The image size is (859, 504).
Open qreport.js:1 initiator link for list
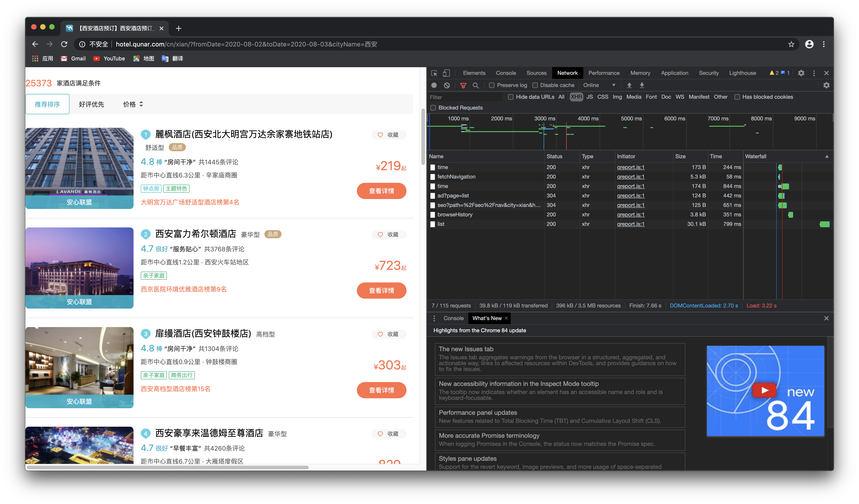(x=630, y=224)
